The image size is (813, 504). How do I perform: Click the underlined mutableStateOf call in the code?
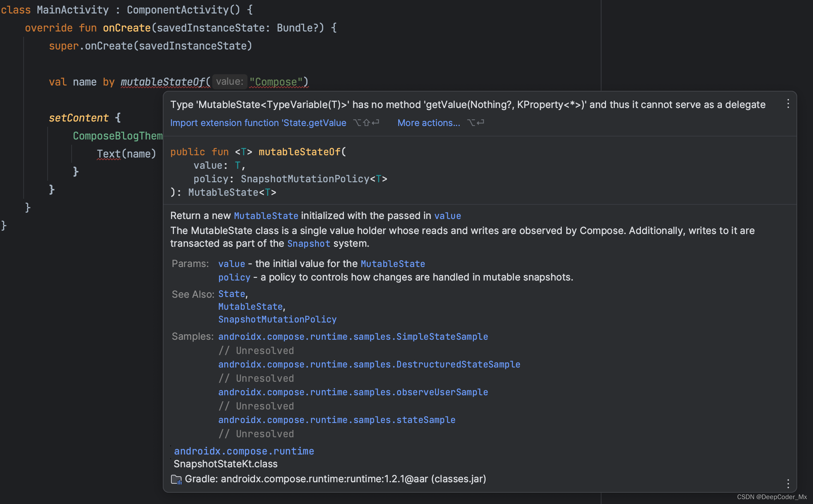point(163,82)
